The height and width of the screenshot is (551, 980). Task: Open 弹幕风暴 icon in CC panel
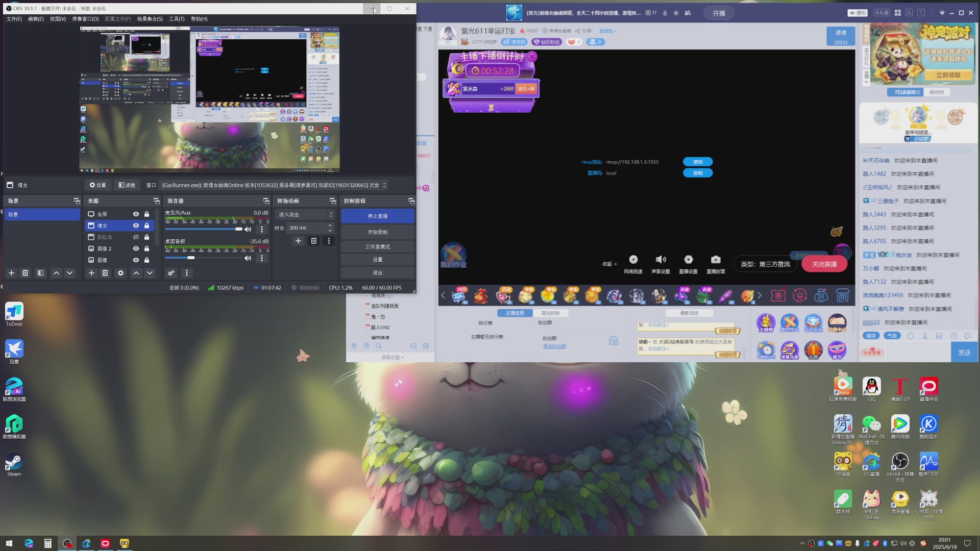(790, 350)
